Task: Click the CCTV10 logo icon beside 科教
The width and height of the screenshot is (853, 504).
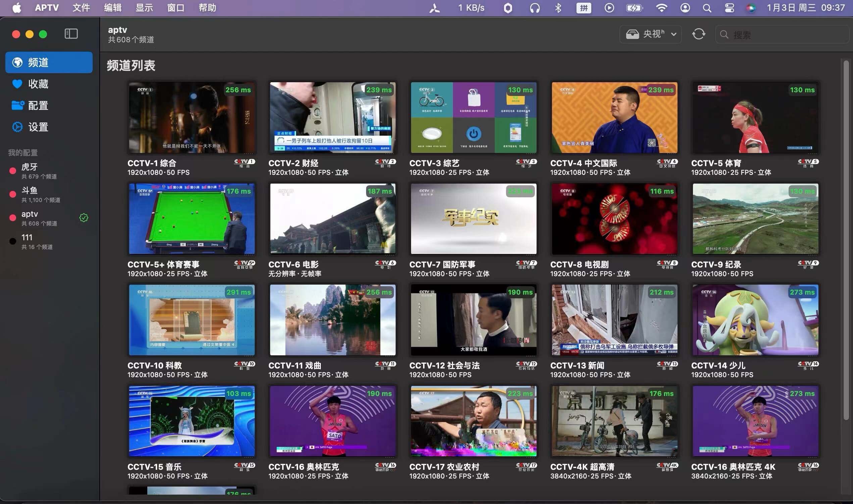Action: (245, 365)
